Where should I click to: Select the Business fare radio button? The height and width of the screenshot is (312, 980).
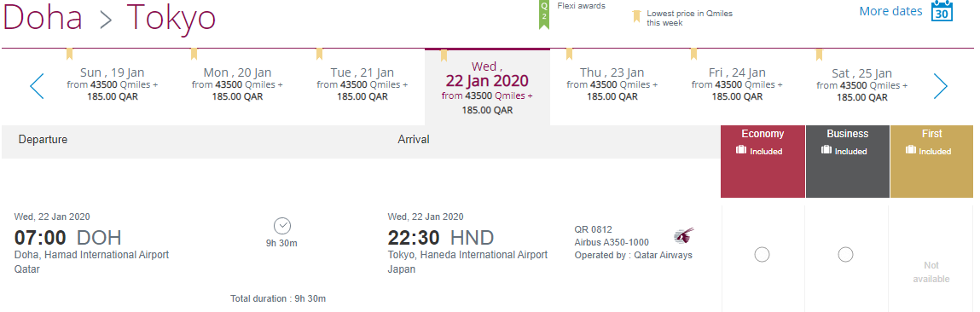tap(845, 255)
